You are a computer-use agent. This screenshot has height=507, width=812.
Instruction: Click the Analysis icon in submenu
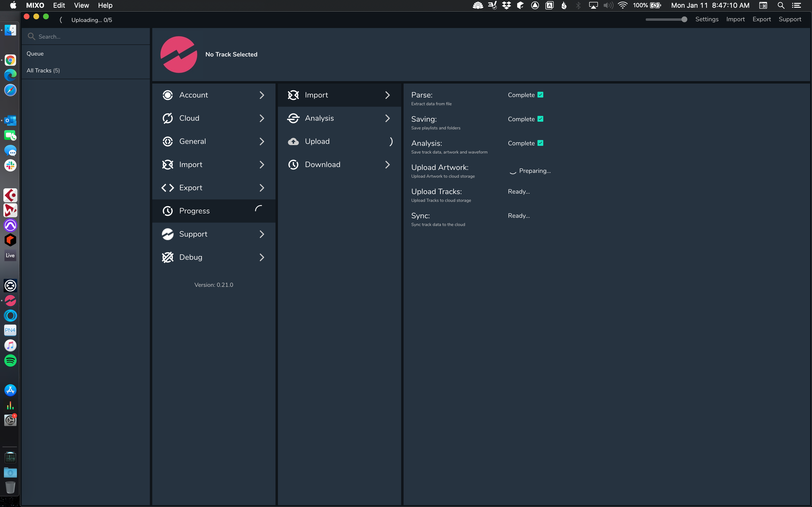click(x=293, y=118)
